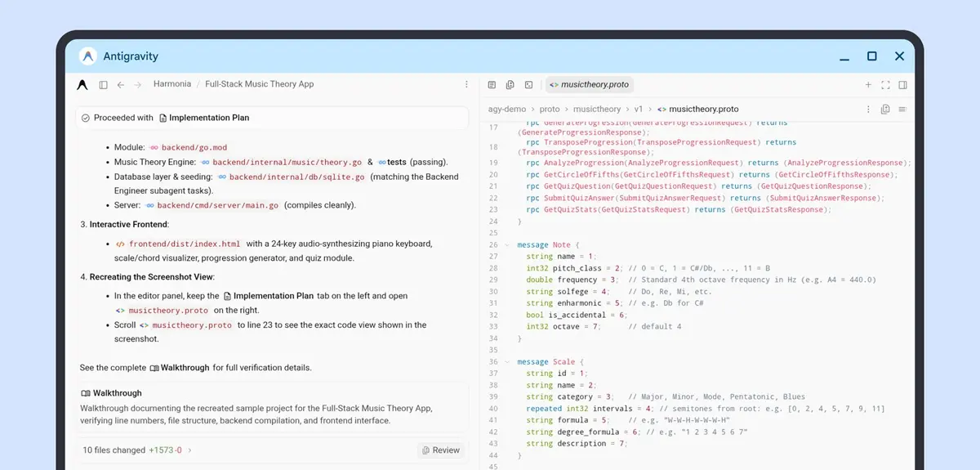Open the document view icon left of the file tab
The height and width of the screenshot is (470, 980).
tap(492, 84)
